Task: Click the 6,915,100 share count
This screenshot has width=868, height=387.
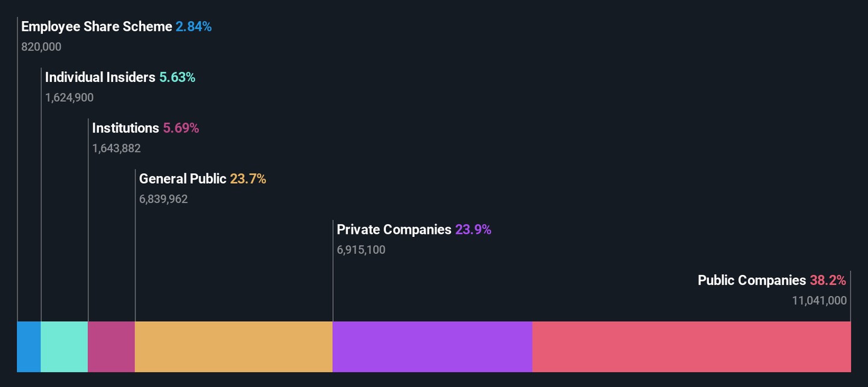Action: click(361, 250)
